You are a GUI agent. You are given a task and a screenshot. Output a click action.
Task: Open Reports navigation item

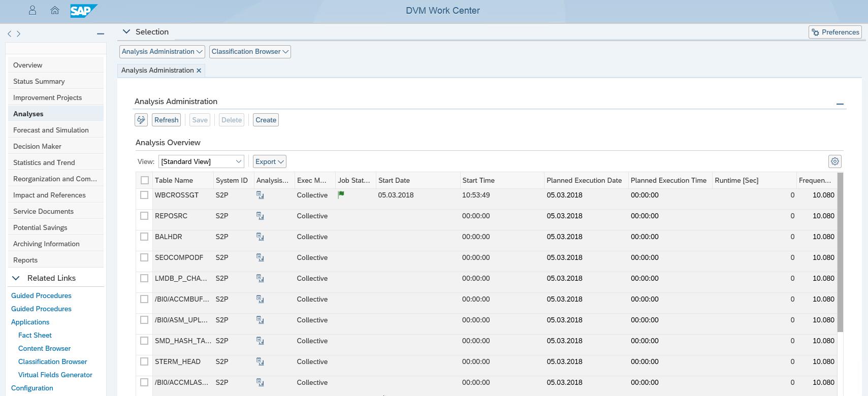coord(56,260)
